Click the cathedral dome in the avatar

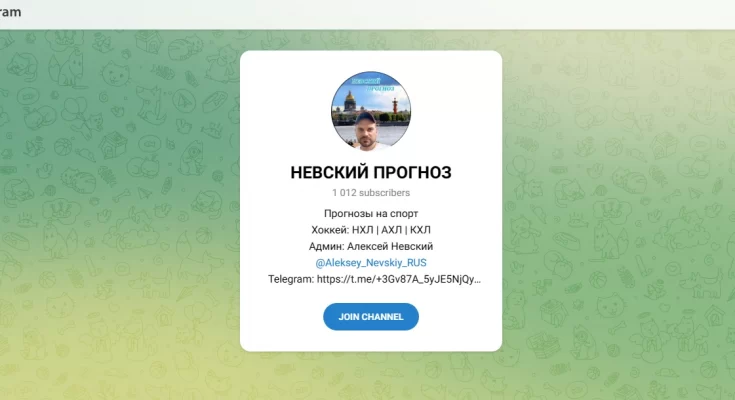tap(350, 99)
